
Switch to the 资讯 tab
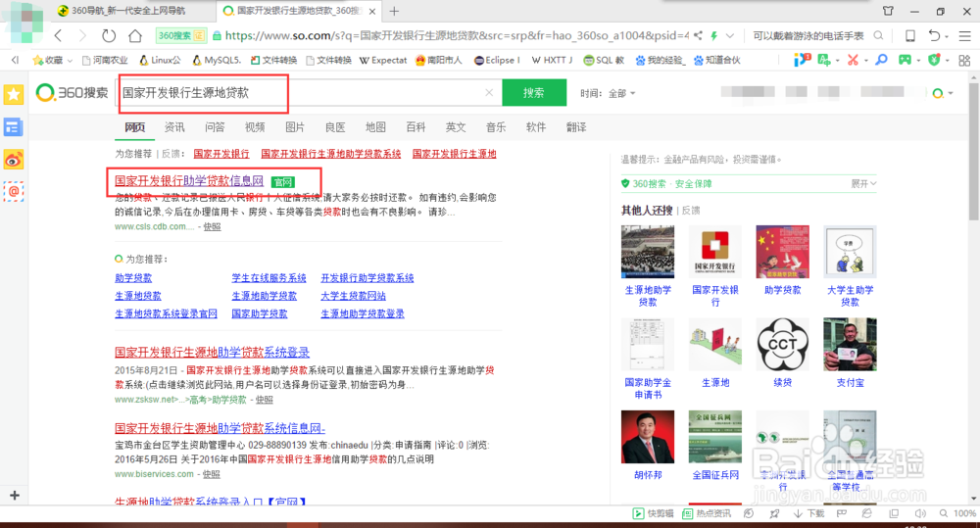[174, 127]
